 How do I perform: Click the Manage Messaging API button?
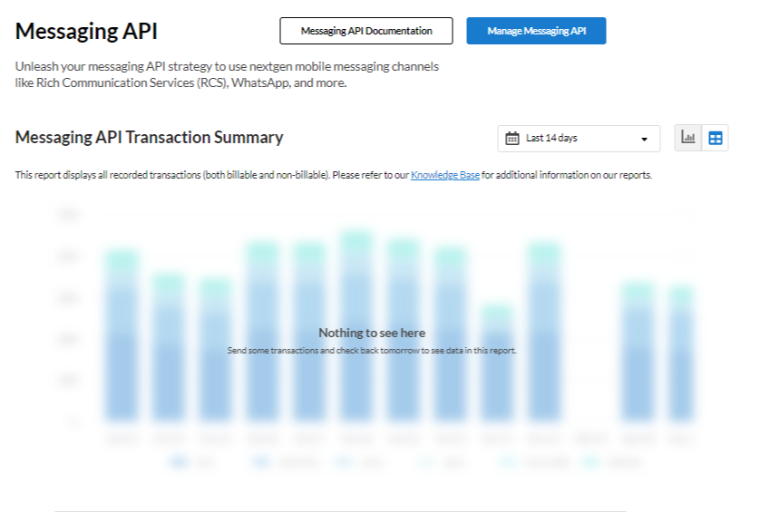click(x=536, y=30)
